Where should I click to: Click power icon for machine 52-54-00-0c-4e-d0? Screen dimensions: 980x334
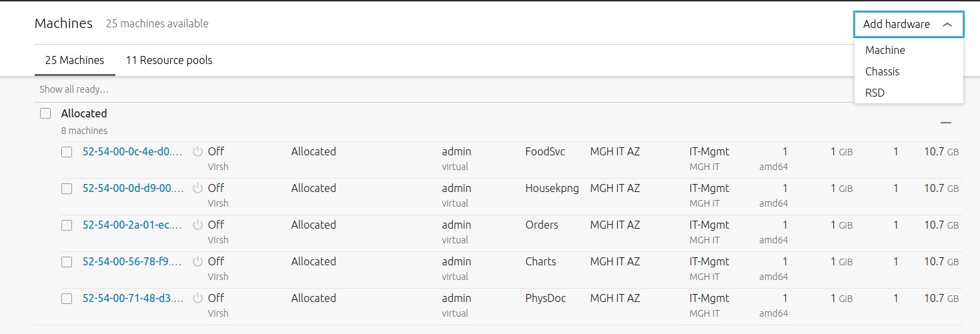tap(197, 152)
